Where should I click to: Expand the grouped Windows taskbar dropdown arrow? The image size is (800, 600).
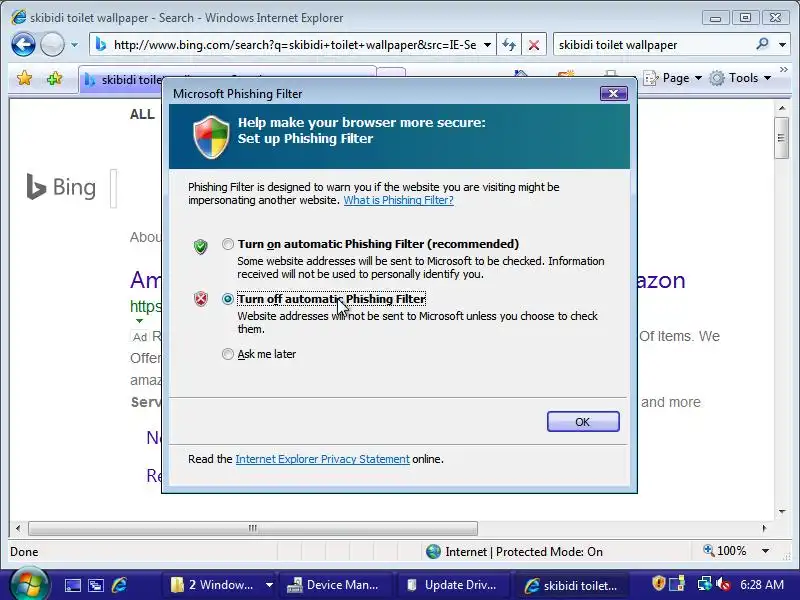pyautogui.click(x=269, y=585)
